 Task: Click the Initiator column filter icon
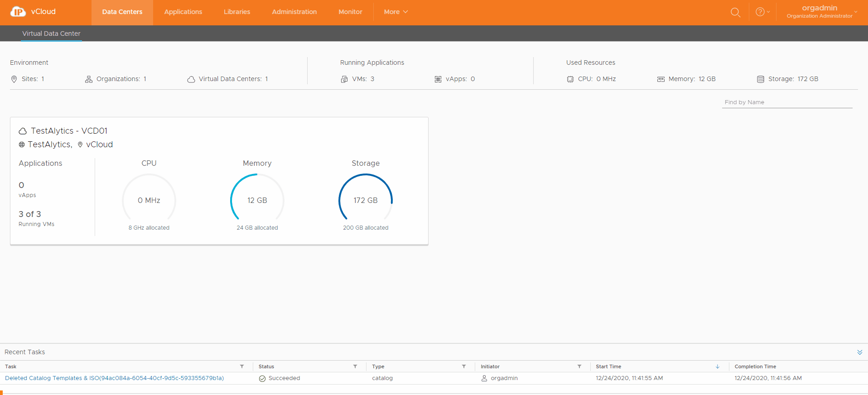click(579, 366)
